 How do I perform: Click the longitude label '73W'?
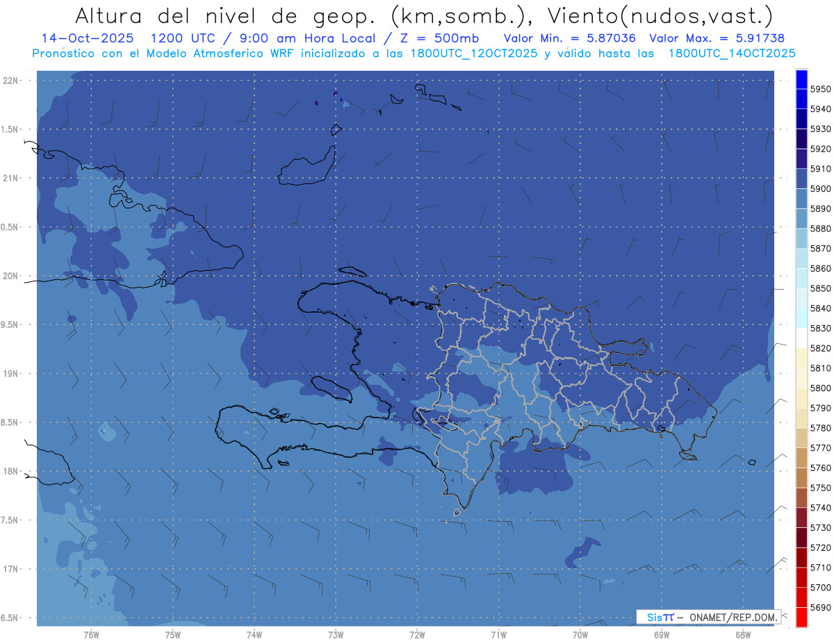tap(336, 635)
